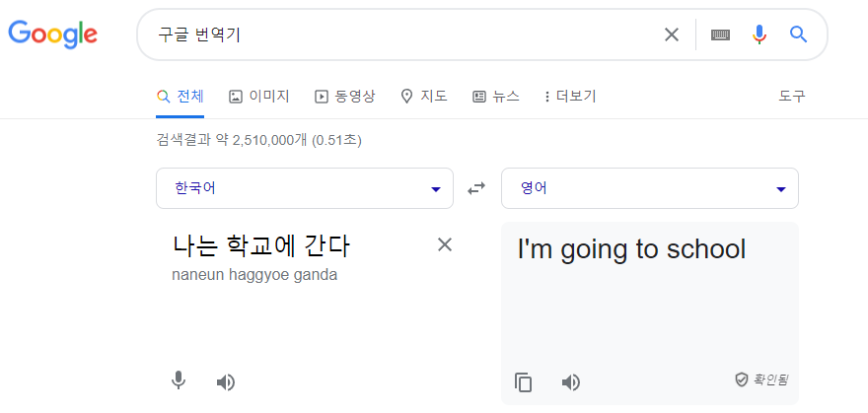Viewport: 868px width, 413px height.
Task: Click the Google logo
Action: click(52, 34)
